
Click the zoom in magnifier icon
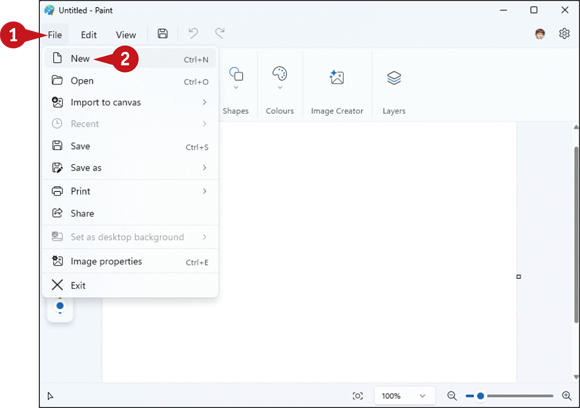[567, 396]
